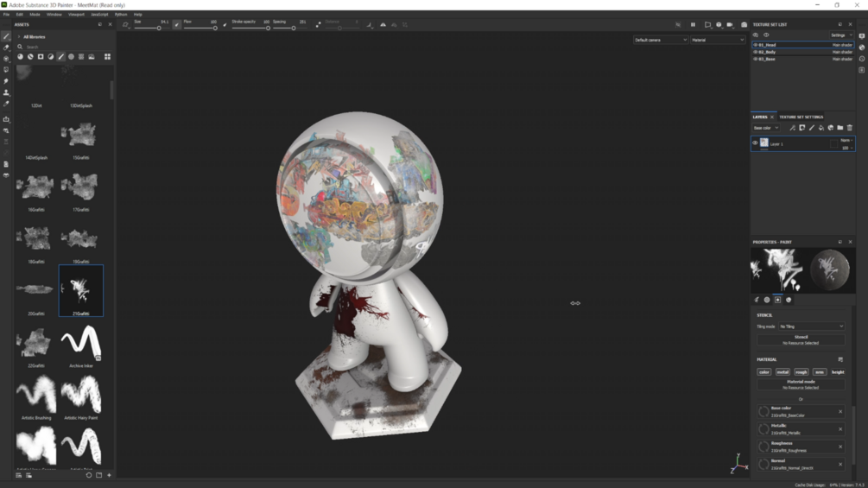
Task: Add a folder in Layers panel
Action: tap(839, 128)
